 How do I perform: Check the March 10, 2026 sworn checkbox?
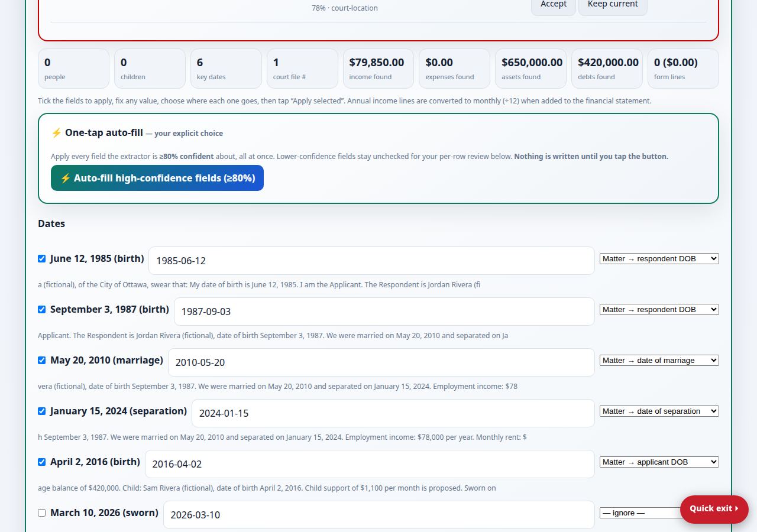[42, 512]
